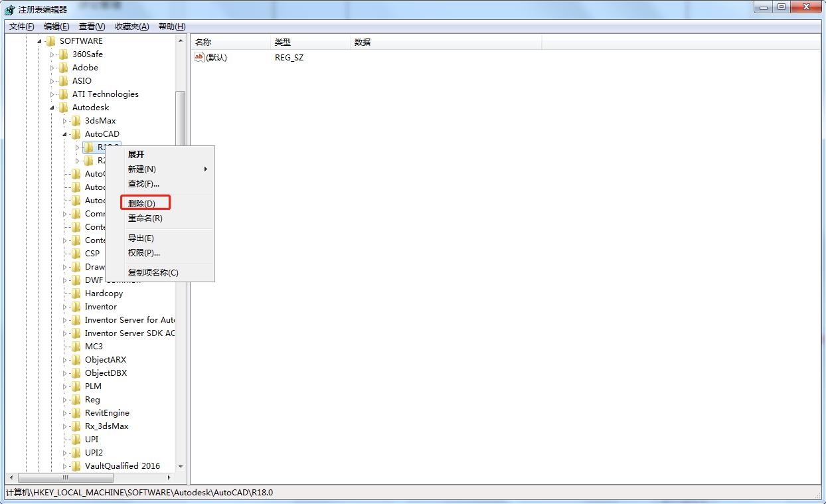The width and height of the screenshot is (826, 504).
Task: Choose 删除(D) in the context menu
Action: coord(160,203)
